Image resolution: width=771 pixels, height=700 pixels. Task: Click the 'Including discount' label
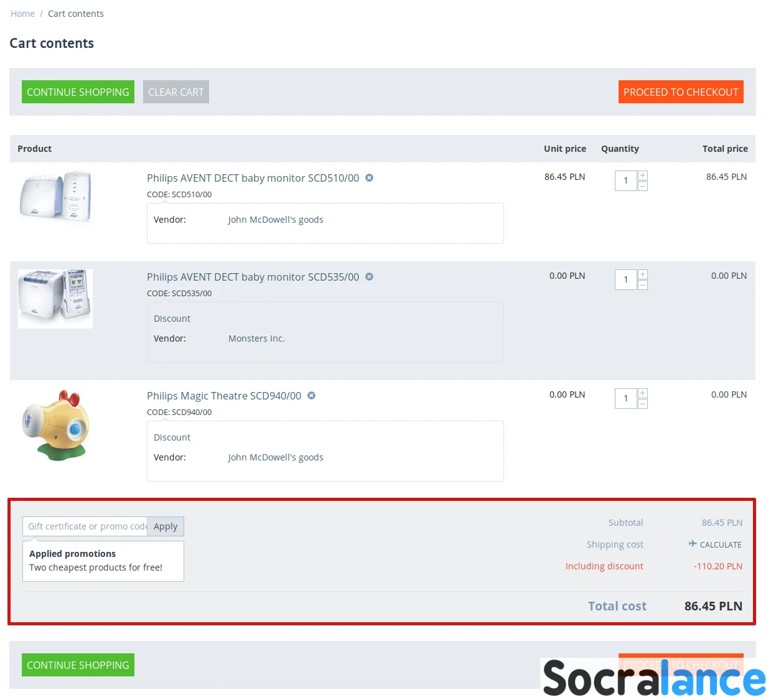(604, 566)
